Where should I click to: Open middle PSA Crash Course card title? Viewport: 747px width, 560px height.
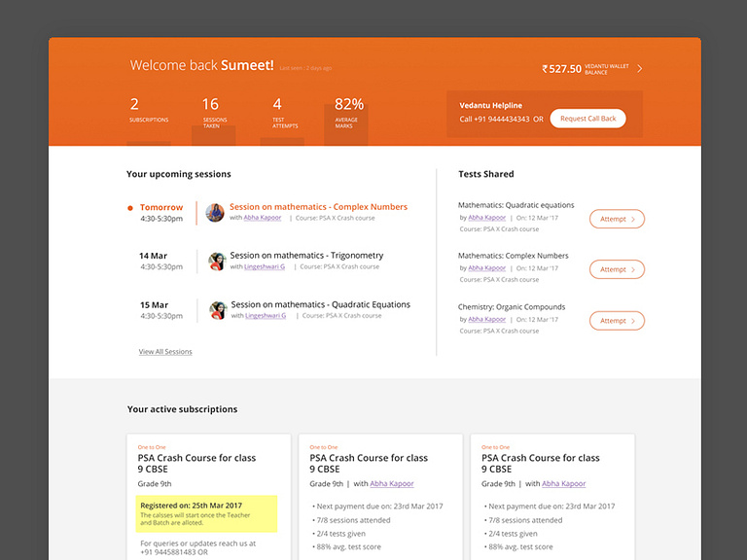[369, 464]
